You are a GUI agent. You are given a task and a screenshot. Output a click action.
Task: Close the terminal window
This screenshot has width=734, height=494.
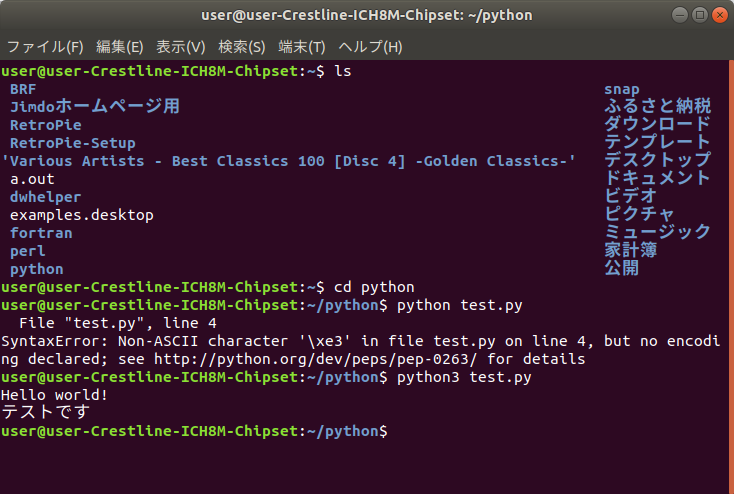point(719,15)
